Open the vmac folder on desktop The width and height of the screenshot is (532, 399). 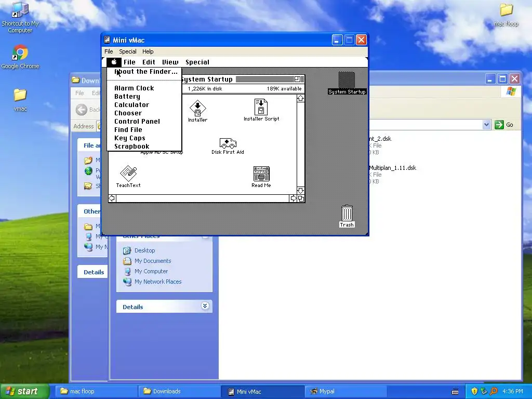(20, 100)
